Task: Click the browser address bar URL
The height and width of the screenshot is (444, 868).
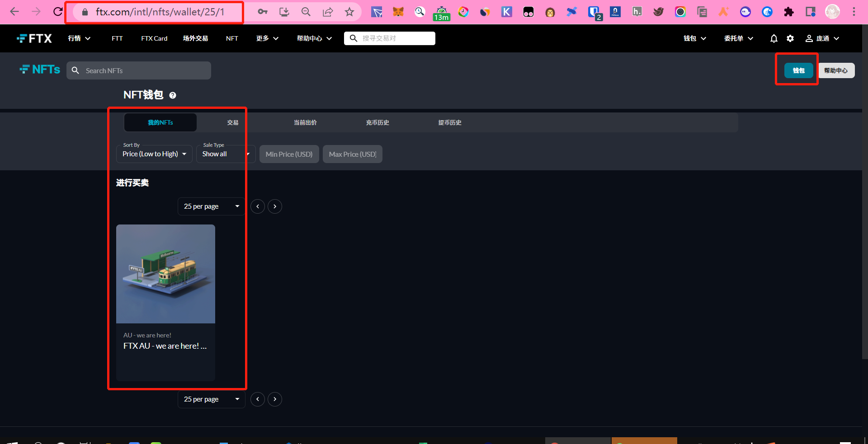Action: click(x=160, y=12)
